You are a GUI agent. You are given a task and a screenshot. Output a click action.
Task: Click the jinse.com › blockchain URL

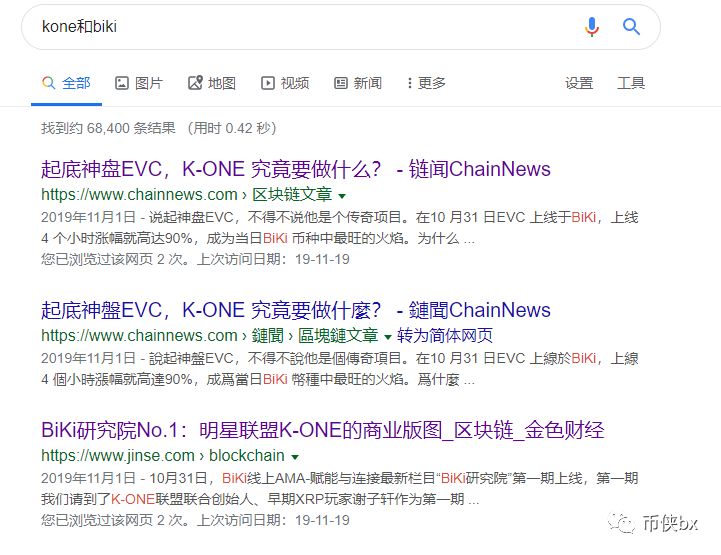tap(163, 456)
